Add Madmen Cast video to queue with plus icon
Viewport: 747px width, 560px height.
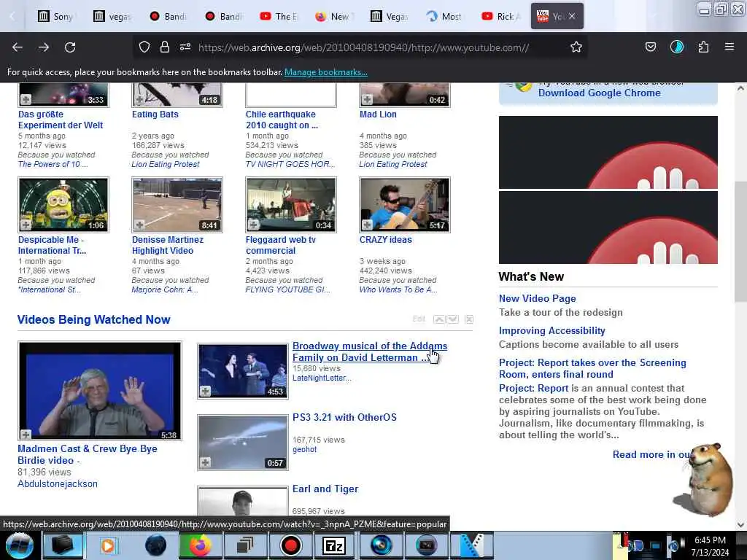pos(26,434)
